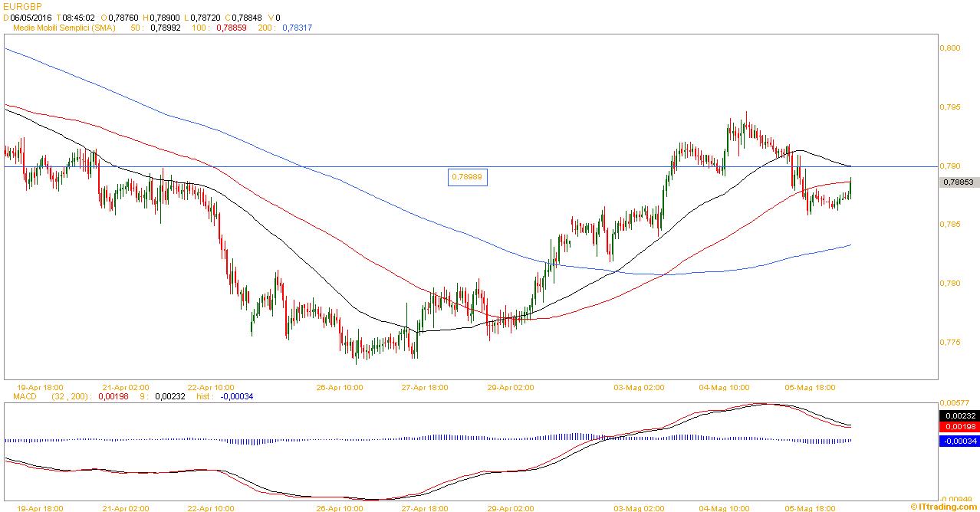Click the blue -0,00034 histogram axis tag
The height and width of the screenshot is (512, 980).
pyautogui.click(x=959, y=441)
